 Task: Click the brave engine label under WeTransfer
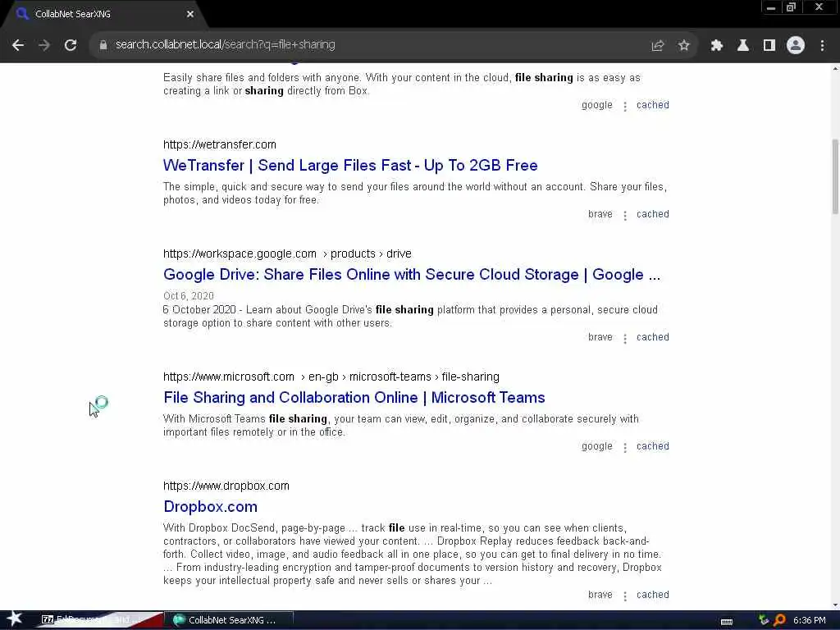tap(600, 214)
